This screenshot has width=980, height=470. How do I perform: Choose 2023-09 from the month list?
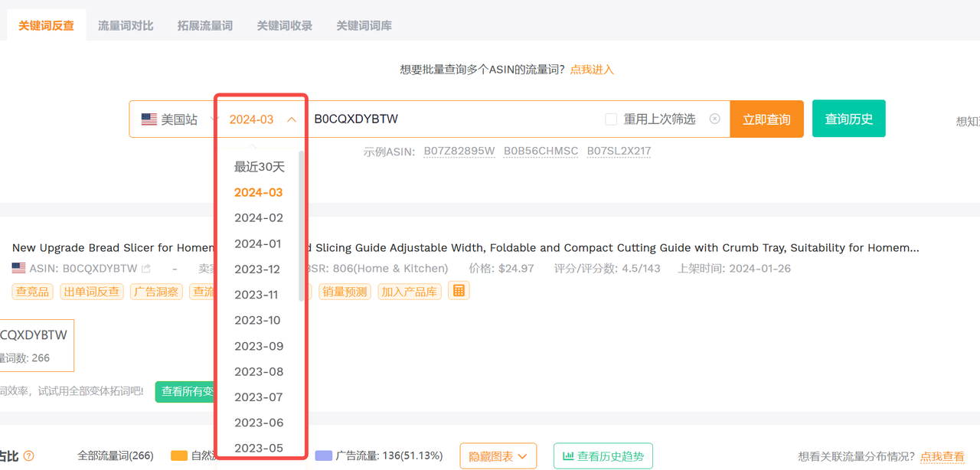tap(259, 346)
